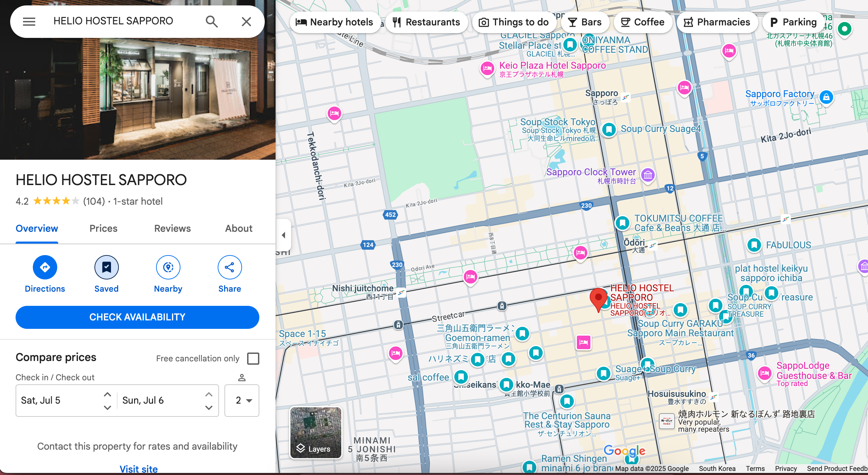Click Suage+ Soup Curry saved marker

click(603, 374)
